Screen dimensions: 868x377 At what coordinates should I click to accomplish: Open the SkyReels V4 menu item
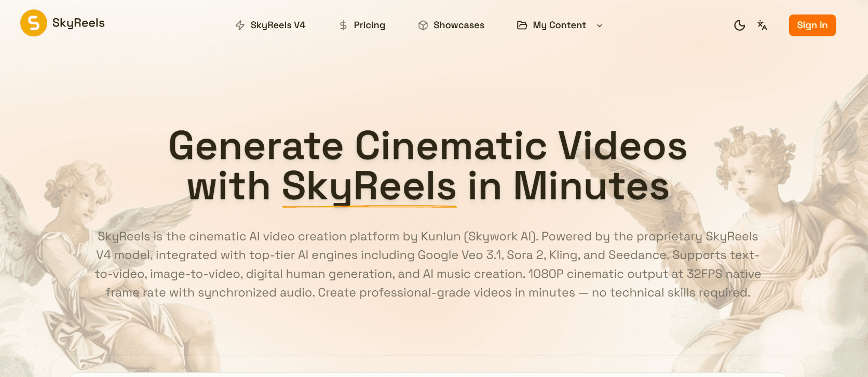(x=278, y=25)
